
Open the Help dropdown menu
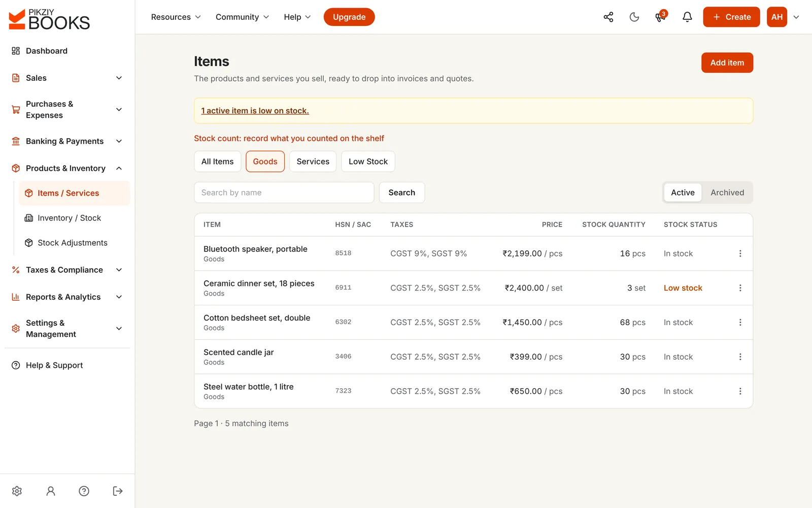297,17
